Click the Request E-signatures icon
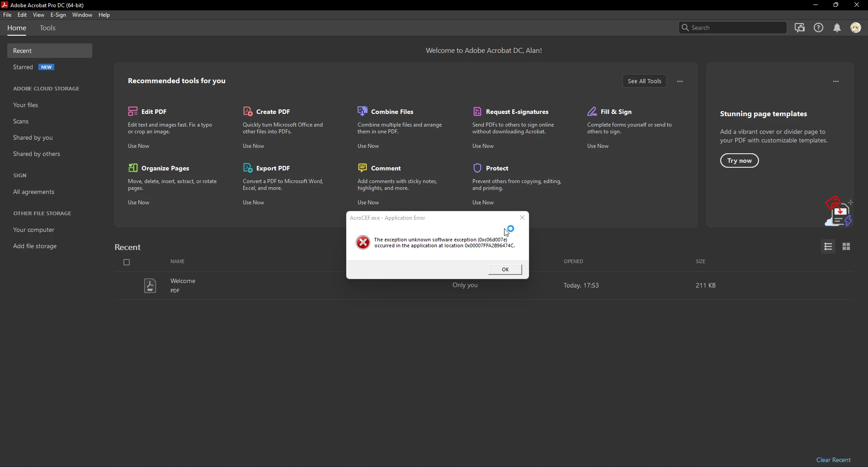 tap(477, 111)
